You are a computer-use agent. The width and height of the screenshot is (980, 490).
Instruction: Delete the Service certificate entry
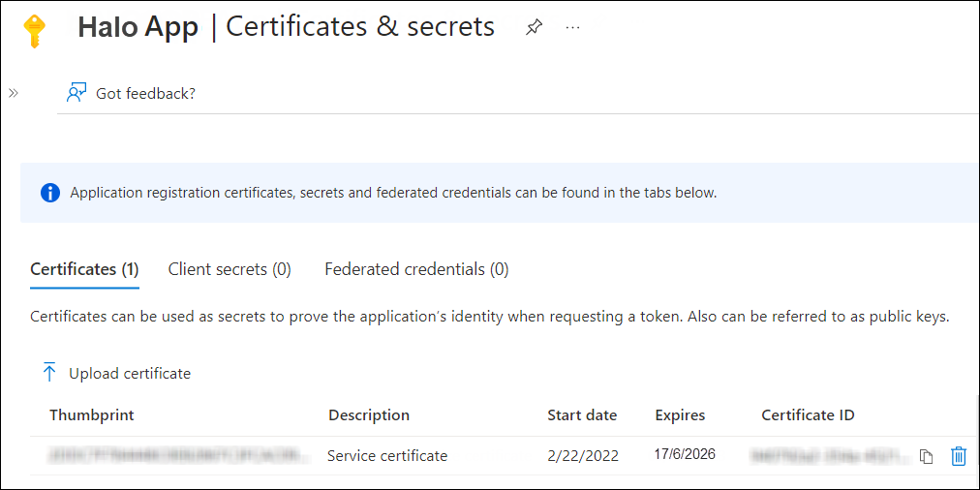coord(959,455)
